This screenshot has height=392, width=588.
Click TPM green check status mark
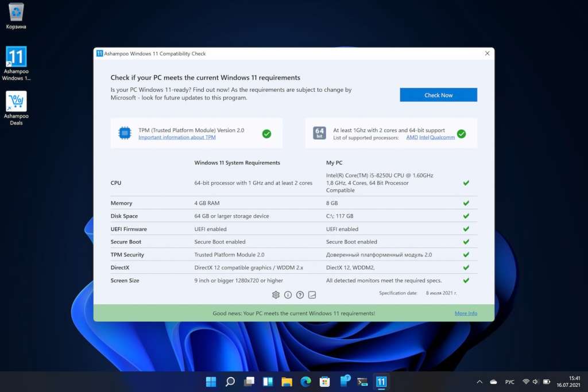(266, 134)
